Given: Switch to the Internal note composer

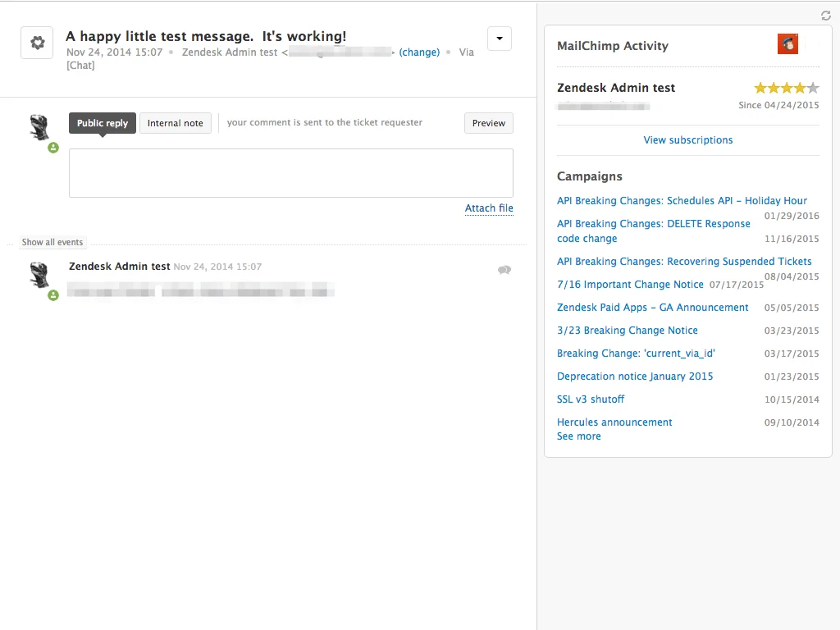Looking at the screenshot, I should click(x=175, y=122).
